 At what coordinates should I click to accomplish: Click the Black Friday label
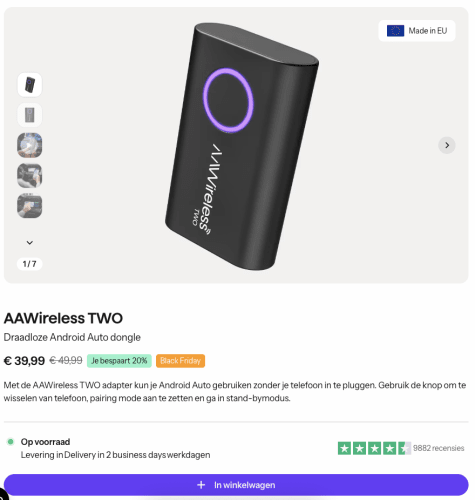click(180, 361)
